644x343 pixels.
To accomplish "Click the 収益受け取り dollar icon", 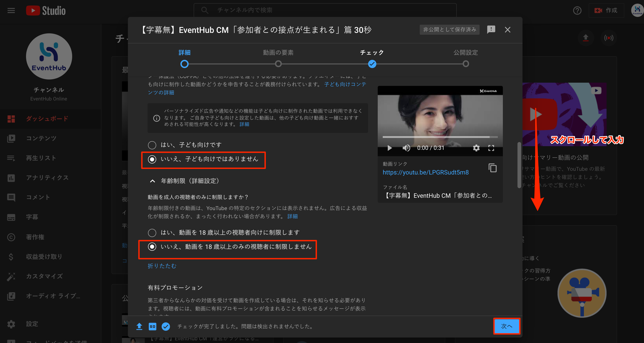I will 11,256.
